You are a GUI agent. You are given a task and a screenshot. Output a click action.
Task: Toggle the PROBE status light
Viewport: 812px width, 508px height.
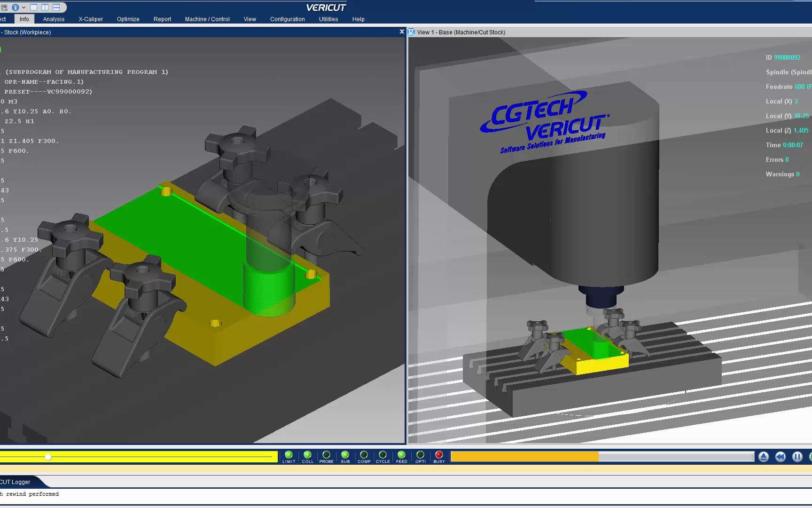point(327,457)
